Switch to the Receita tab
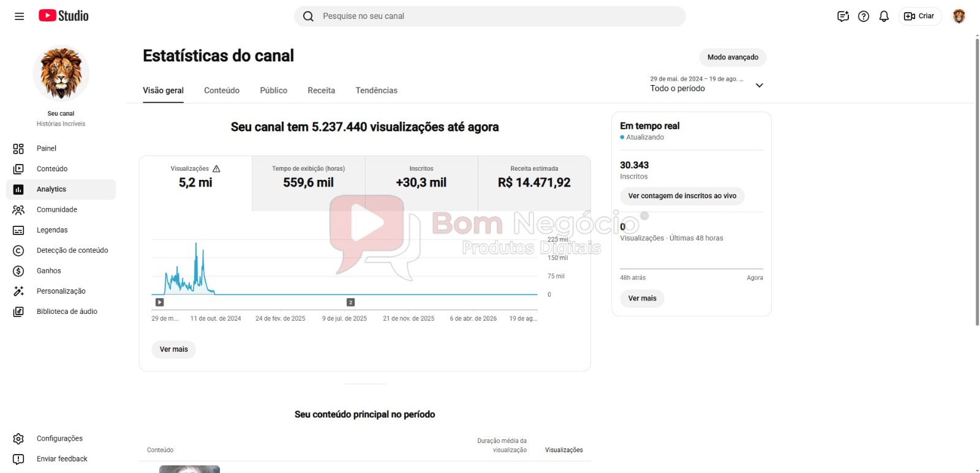980x473 pixels. point(322,91)
